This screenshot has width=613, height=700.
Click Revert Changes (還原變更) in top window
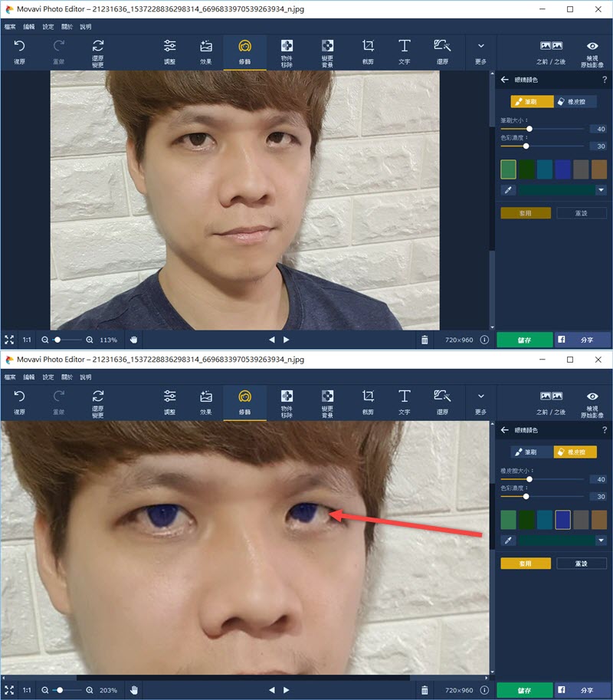click(x=98, y=53)
